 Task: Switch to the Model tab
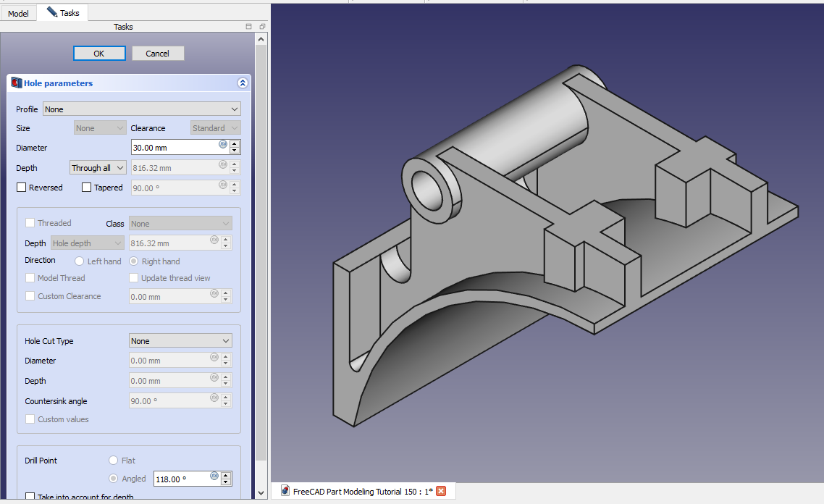click(x=18, y=13)
